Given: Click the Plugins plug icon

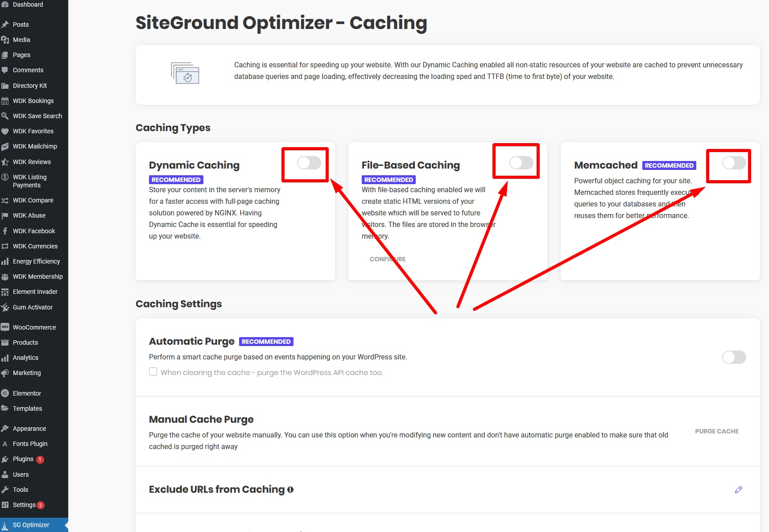Looking at the screenshot, I should [x=5, y=459].
